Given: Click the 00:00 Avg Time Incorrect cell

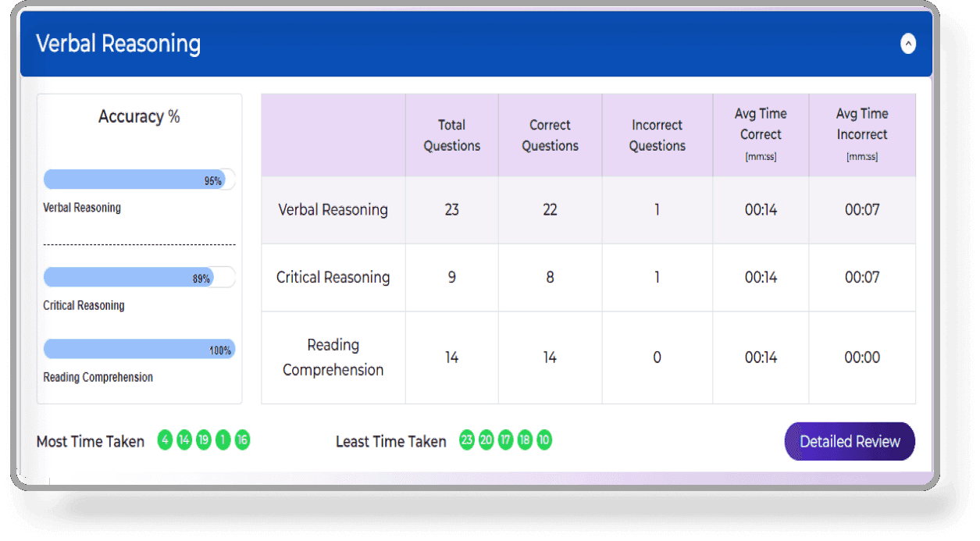Looking at the screenshot, I should (862, 358).
